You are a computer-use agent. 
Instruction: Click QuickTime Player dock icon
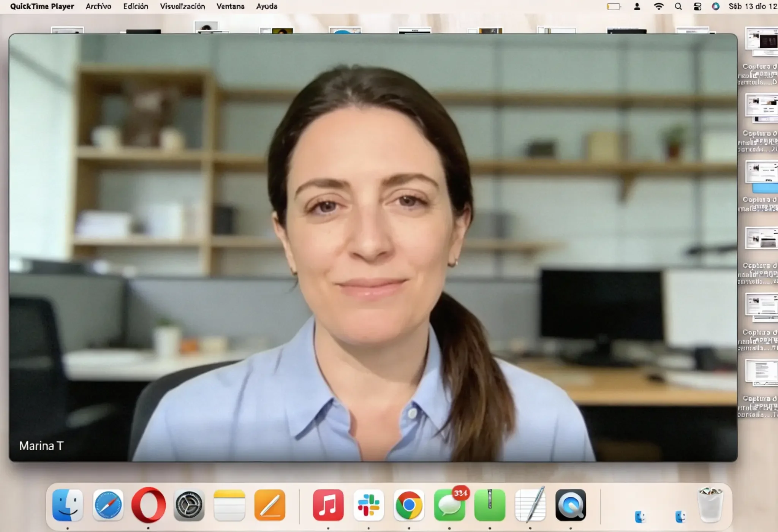pyautogui.click(x=571, y=505)
